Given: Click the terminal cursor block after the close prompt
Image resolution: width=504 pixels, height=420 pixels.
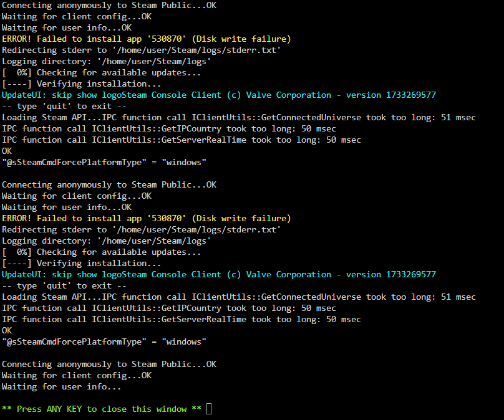Looking at the screenshot, I should 209,409.
